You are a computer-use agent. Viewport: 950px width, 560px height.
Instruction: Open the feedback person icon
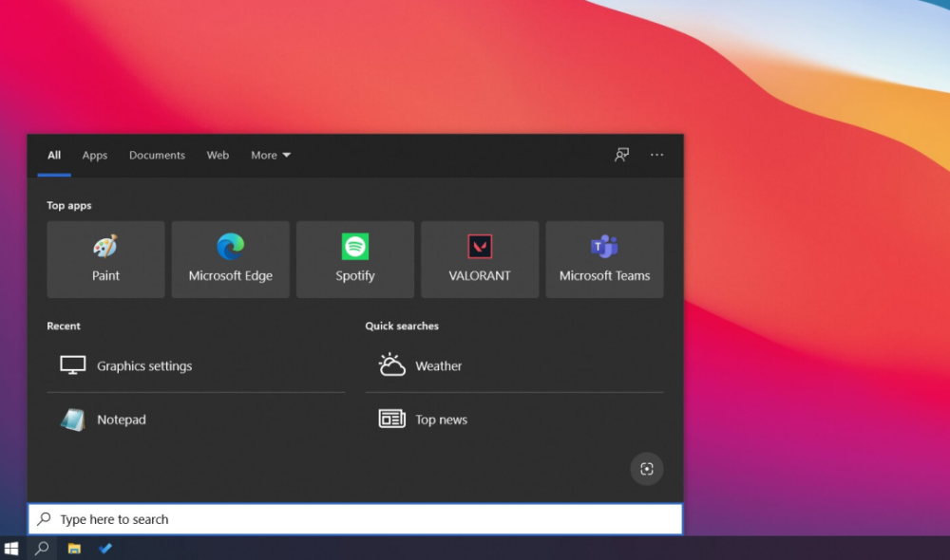(x=621, y=155)
